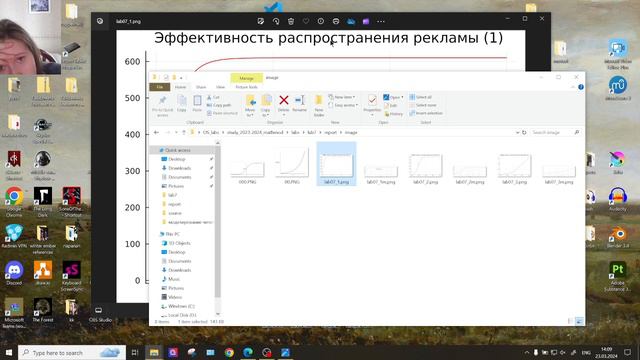Click Copy path in Clipboard group
This screenshot has height=360, width=640.
point(219,105)
